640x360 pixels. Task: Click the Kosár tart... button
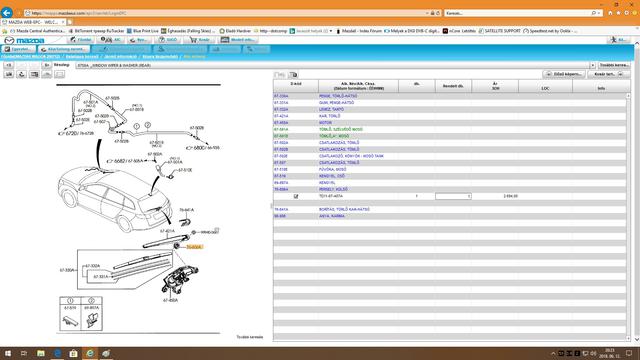[608, 74]
